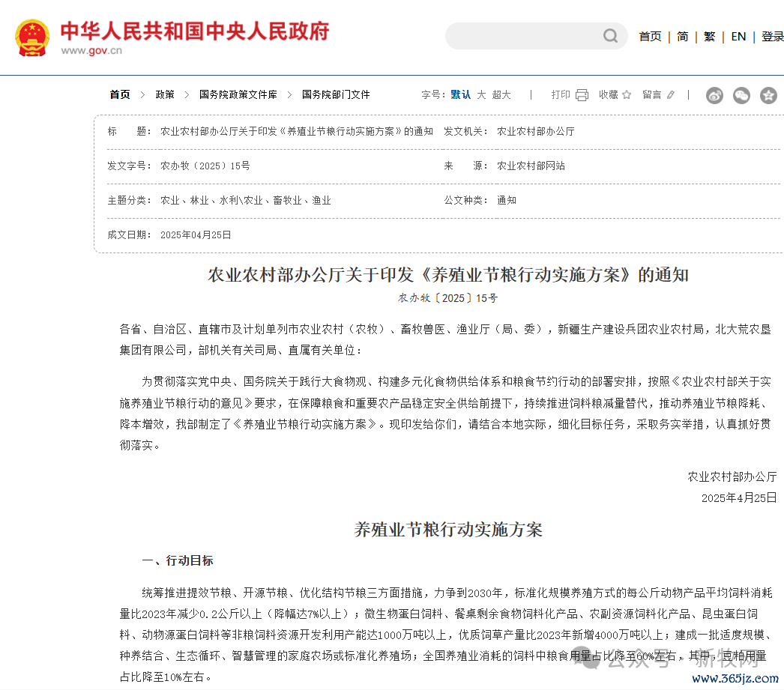Click the 登录 login link
Image resolution: width=784 pixels, height=690 pixels.
[772, 36]
